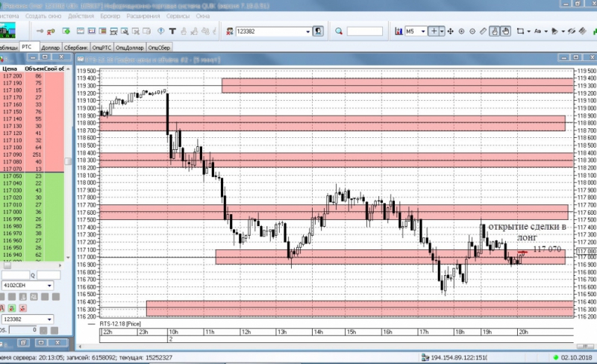Click the chart bottom horizontal scrollbar thumb
597x364 pixels.
coord(584,347)
